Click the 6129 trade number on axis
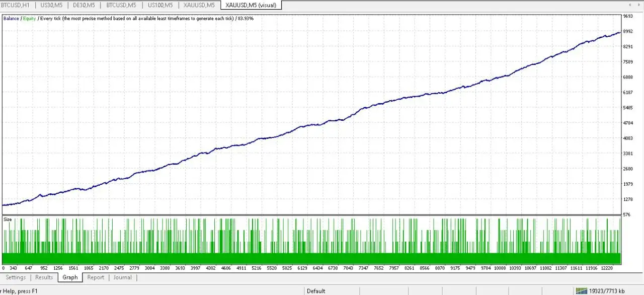The height and width of the screenshot is (295, 644). coord(302,269)
